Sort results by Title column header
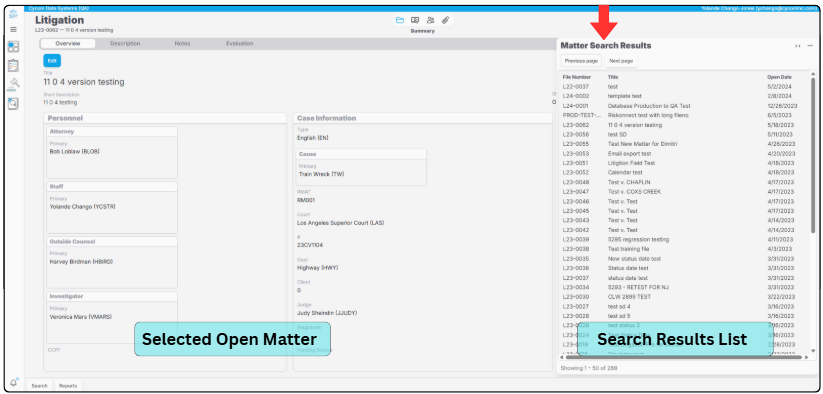The height and width of the screenshot is (394, 823). tap(613, 77)
